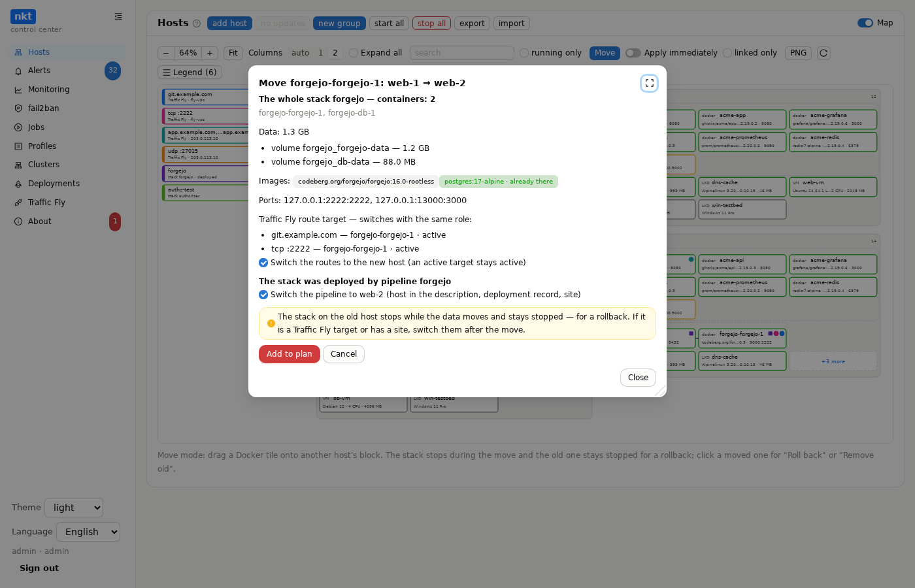
Task: Click the Clusters icon in sidebar
Action: [x=18, y=165]
